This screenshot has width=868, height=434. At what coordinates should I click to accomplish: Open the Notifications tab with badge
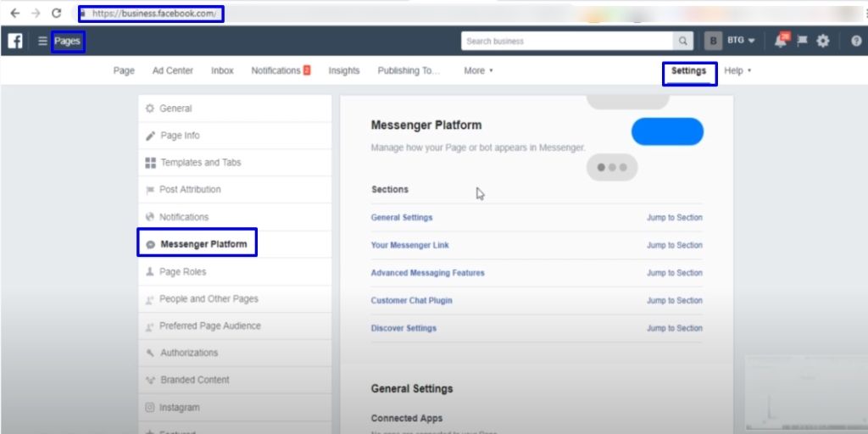click(x=281, y=71)
